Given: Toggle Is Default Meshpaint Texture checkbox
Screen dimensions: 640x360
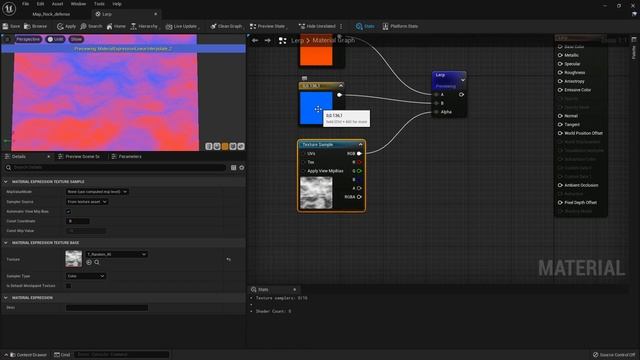Looking at the screenshot, I should [x=68, y=286].
